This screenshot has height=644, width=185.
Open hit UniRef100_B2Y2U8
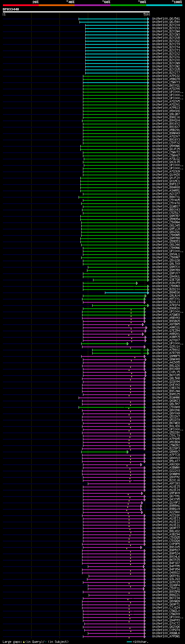[166, 38]
